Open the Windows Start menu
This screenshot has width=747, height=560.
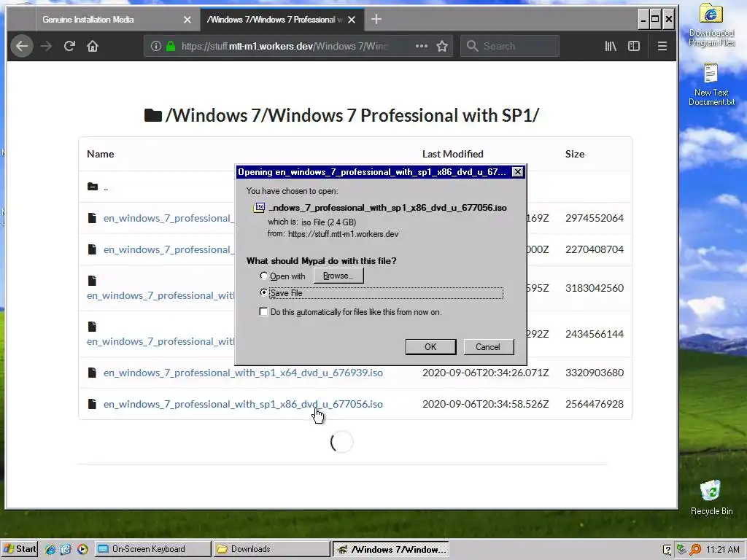pyautogui.click(x=20, y=549)
